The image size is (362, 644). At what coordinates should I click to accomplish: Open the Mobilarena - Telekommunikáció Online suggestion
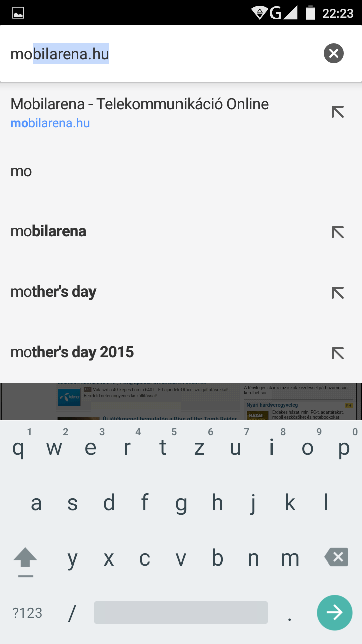click(x=140, y=112)
